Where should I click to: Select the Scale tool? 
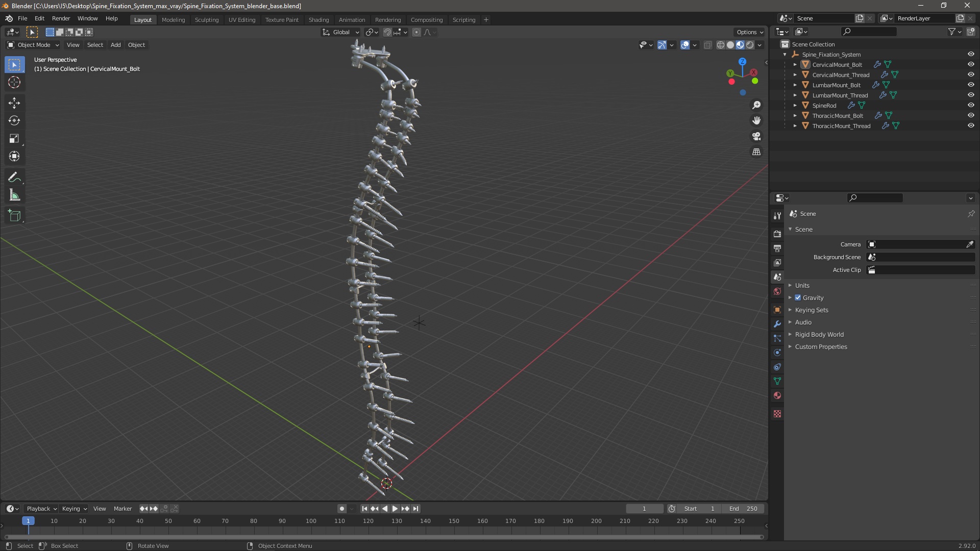click(x=14, y=139)
